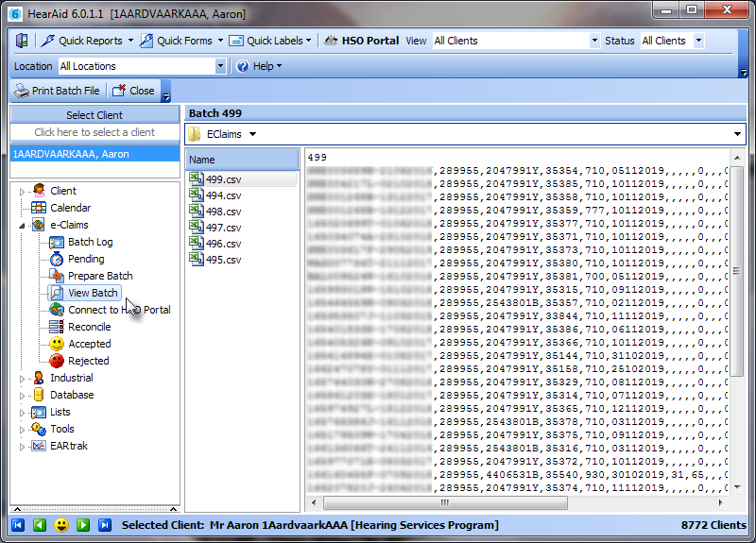The image size is (756, 543).
Task: Open Quick Forms menu
Action: coord(181,41)
